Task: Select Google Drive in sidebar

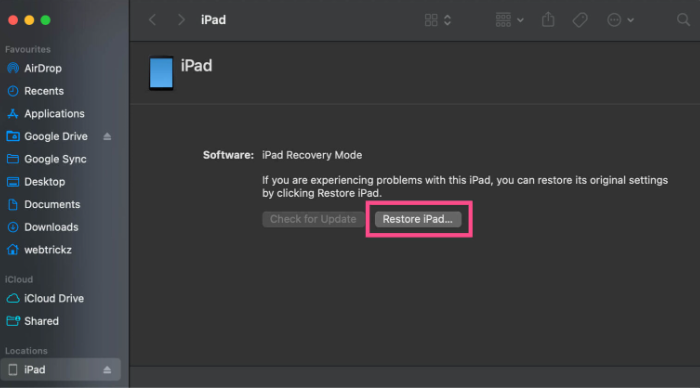Action: pyautogui.click(x=55, y=136)
